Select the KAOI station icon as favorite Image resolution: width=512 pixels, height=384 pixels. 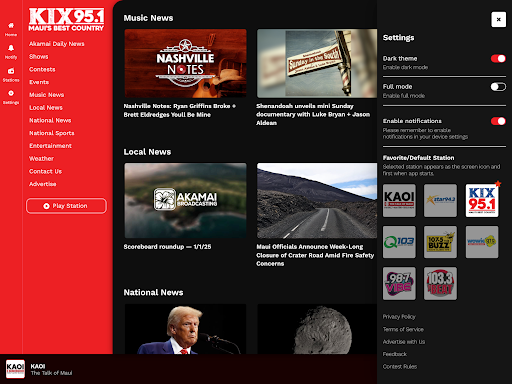pyautogui.click(x=399, y=200)
